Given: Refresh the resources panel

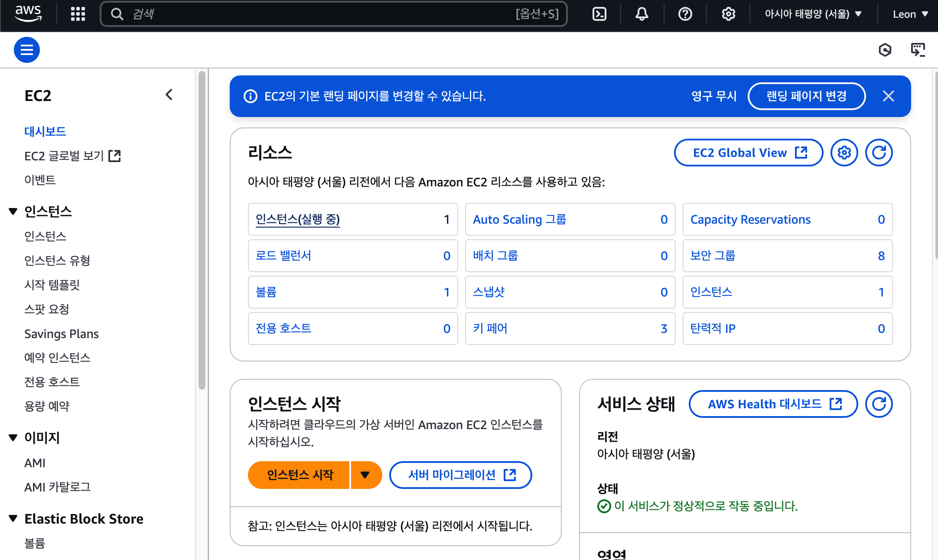Looking at the screenshot, I should point(879,153).
